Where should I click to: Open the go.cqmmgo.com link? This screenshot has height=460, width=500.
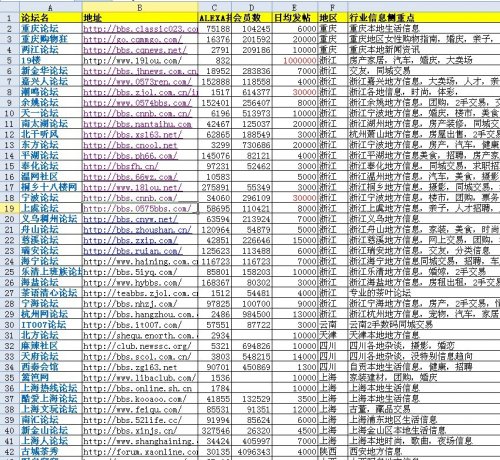(132, 39)
